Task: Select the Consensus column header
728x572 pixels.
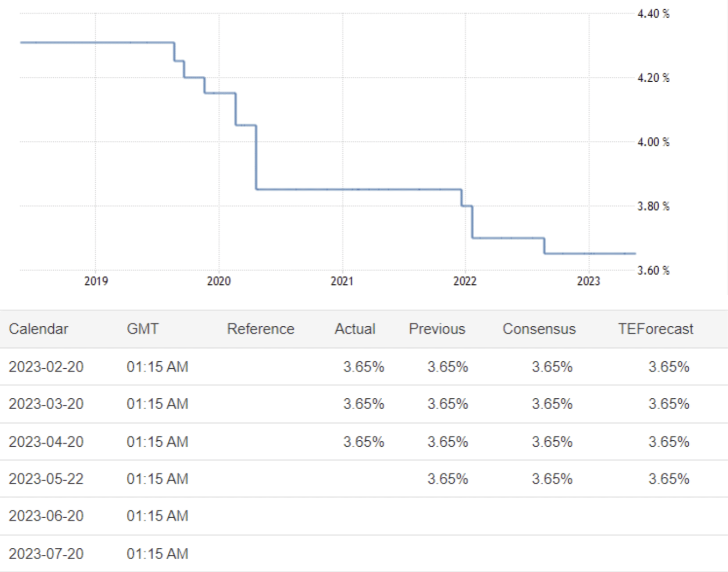Action: pyautogui.click(x=539, y=329)
